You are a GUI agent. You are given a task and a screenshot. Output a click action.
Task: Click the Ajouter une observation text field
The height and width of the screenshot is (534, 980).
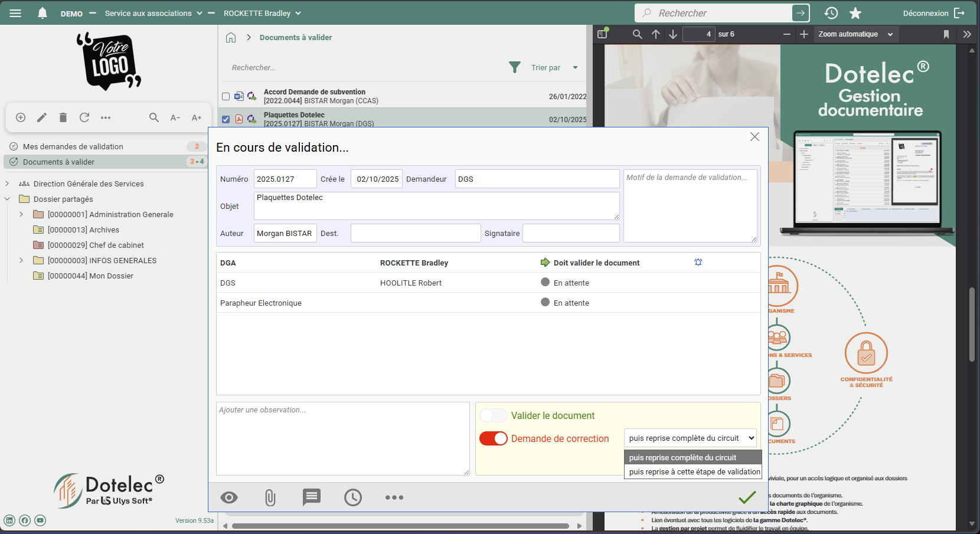[342, 438]
